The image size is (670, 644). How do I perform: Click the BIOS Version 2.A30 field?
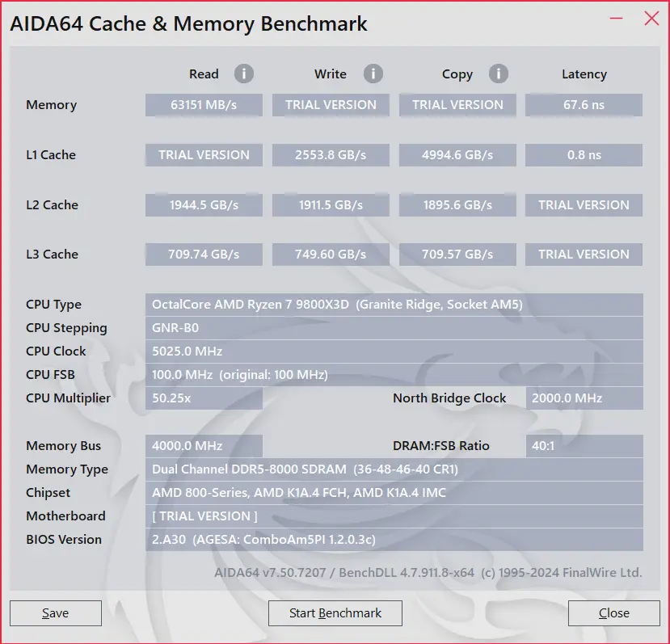tap(394, 540)
